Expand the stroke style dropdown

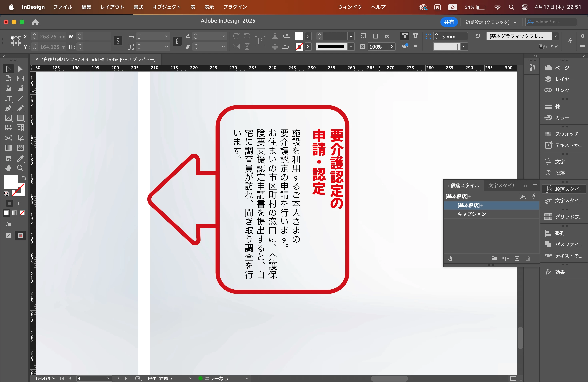(x=351, y=47)
